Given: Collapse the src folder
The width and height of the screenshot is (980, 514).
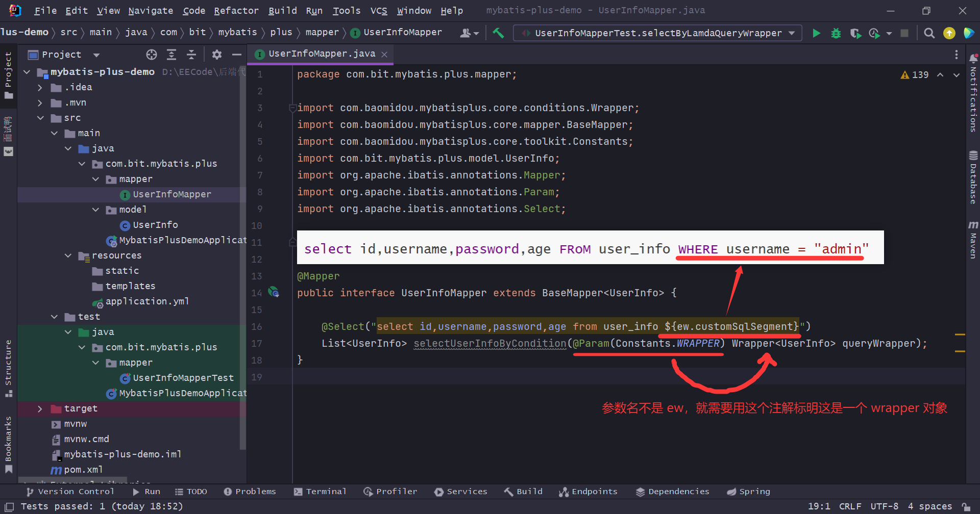Looking at the screenshot, I should click(x=40, y=118).
